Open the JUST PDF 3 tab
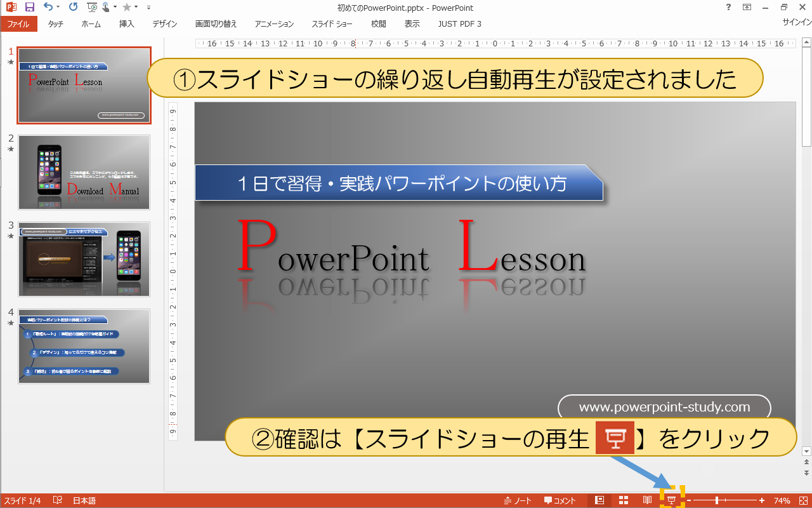812x508 pixels. 459,24
